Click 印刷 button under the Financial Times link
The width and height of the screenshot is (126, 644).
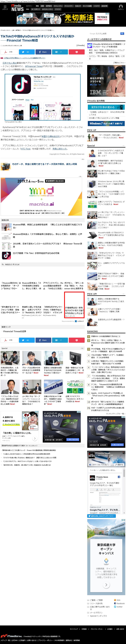9,340
